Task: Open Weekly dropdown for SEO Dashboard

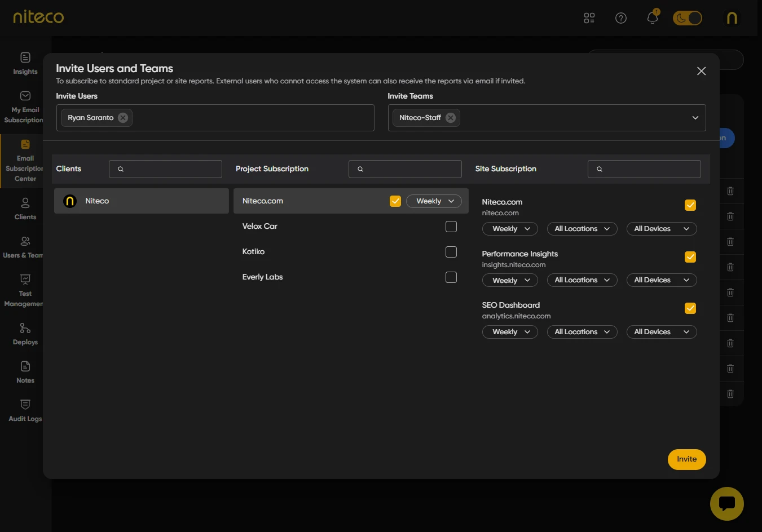Action: tap(510, 332)
